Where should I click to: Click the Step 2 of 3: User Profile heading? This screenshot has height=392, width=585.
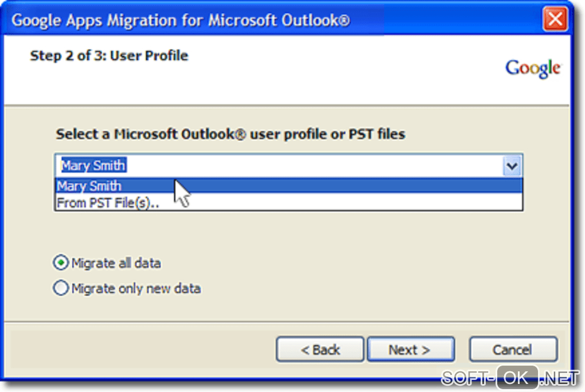click(109, 56)
